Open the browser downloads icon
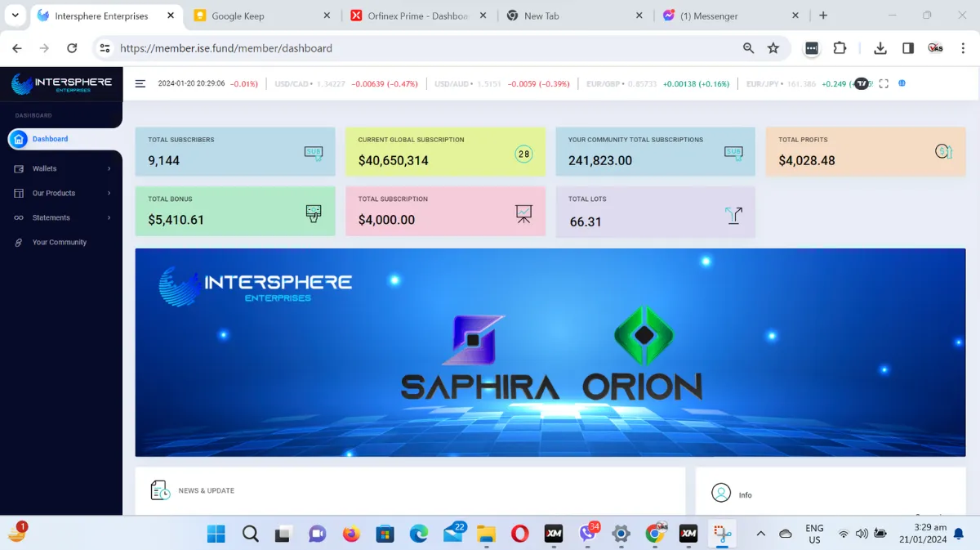Viewport: 980px width, 550px height. click(x=880, y=48)
